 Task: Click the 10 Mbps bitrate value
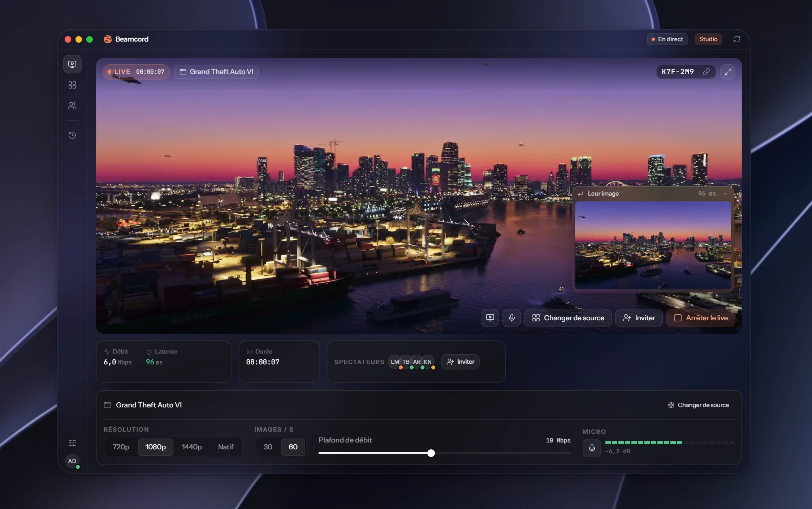coord(558,440)
